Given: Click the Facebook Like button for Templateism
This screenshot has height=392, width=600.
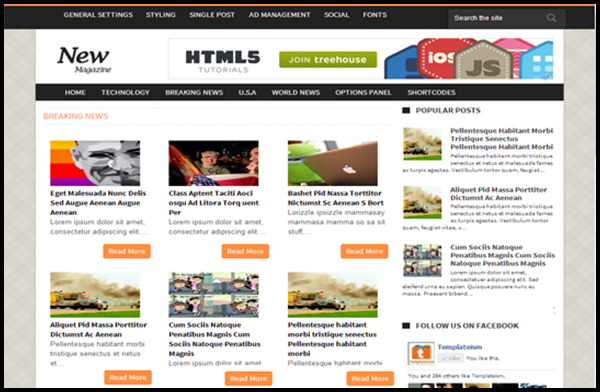Looking at the screenshot, I should coord(450,358).
